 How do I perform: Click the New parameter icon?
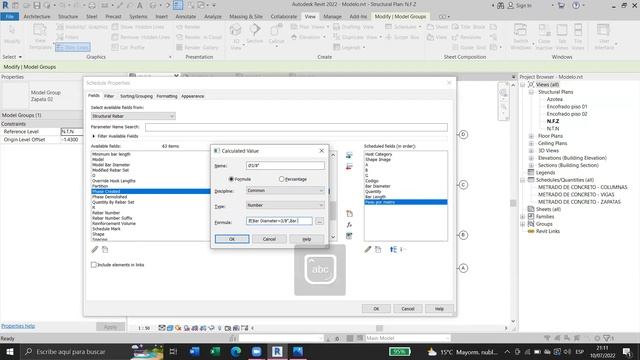pos(349,213)
